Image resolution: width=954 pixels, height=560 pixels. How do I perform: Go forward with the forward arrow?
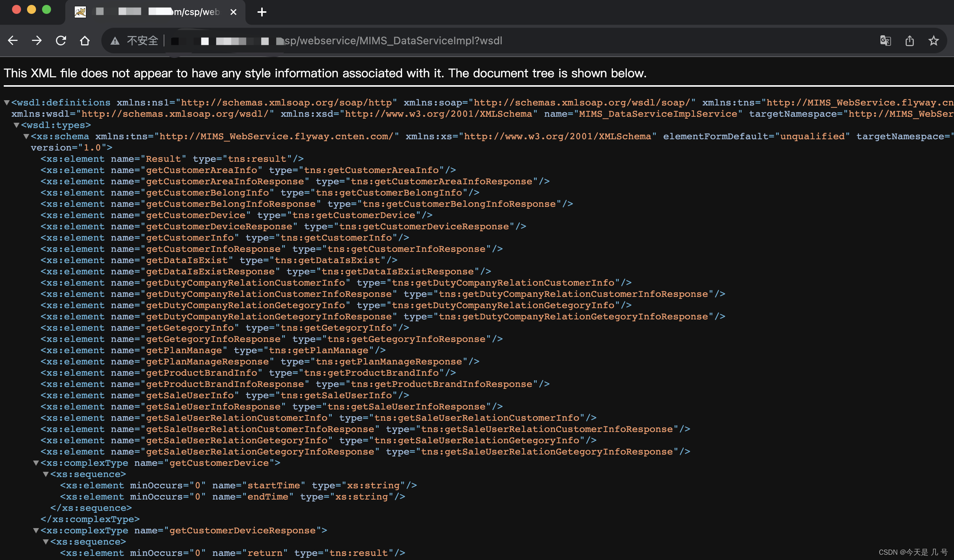click(x=37, y=41)
